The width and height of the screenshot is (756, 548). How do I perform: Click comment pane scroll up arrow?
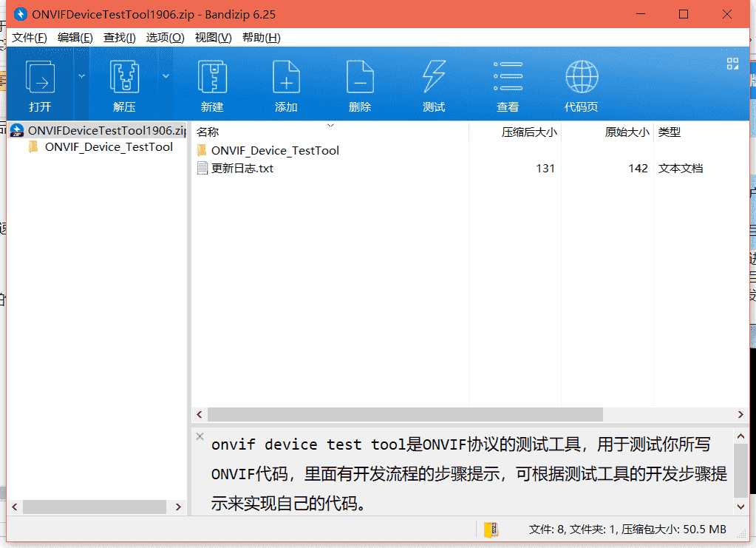coord(740,436)
